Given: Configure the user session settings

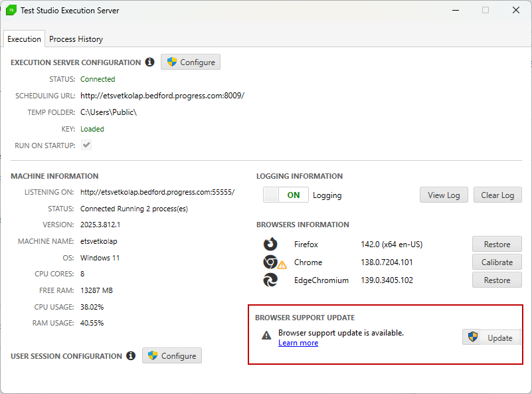Looking at the screenshot, I should coord(172,355).
